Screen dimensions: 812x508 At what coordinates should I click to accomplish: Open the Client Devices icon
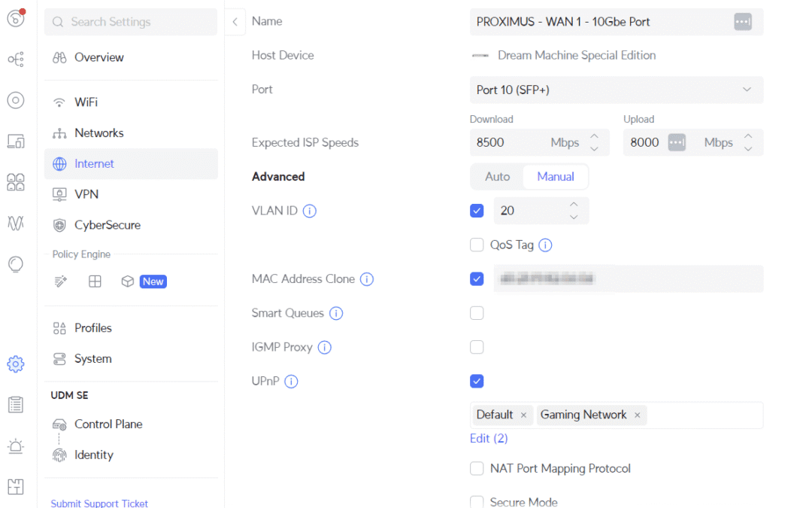click(x=16, y=141)
